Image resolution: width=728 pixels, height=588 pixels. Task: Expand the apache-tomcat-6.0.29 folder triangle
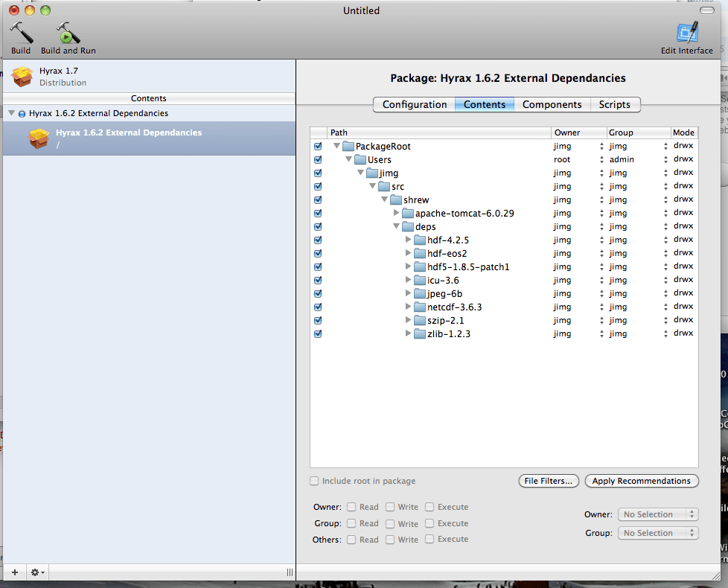point(396,213)
